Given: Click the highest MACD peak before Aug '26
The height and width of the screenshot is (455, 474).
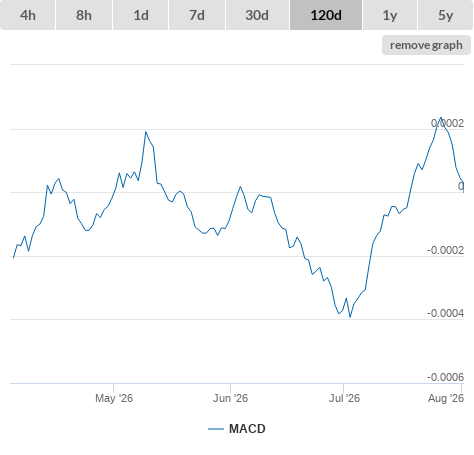Looking at the screenshot, I should point(441,117).
